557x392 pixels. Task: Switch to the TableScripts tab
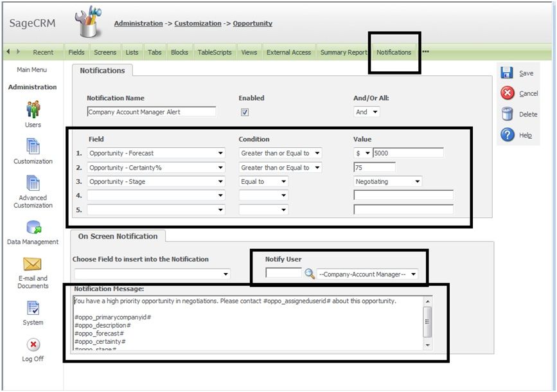pyautogui.click(x=215, y=52)
